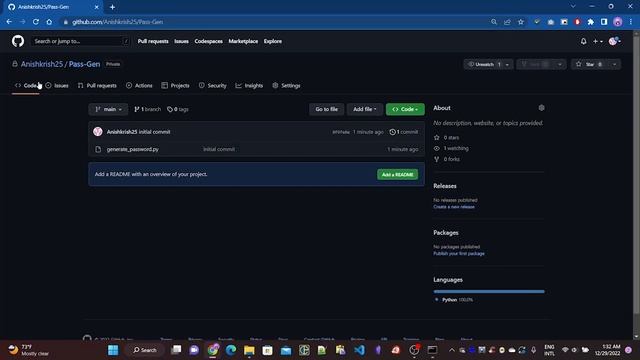Open the Anishkrish25 owner link

pos(42,64)
